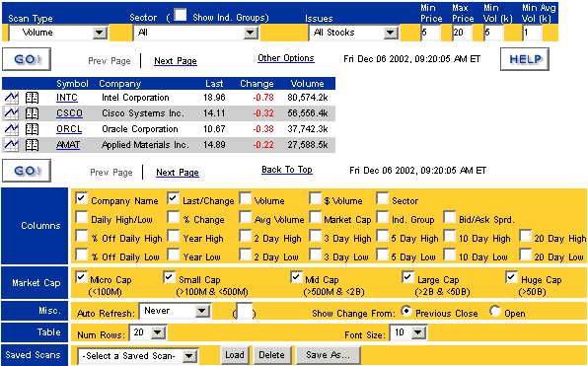The height and width of the screenshot is (366, 588).
Task: Enable the Year Low column
Action: 173,255
